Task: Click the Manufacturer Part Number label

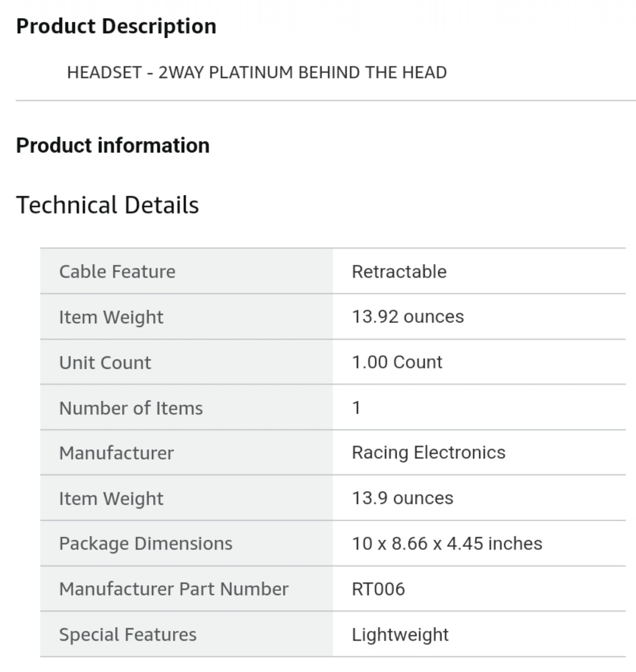Action: (174, 589)
